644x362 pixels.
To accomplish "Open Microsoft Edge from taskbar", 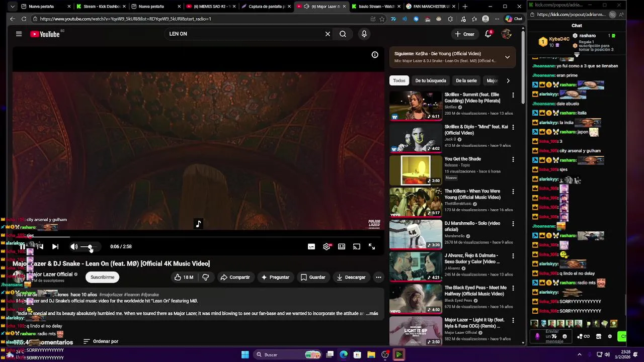I will pyautogui.click(x=344, y=354).
